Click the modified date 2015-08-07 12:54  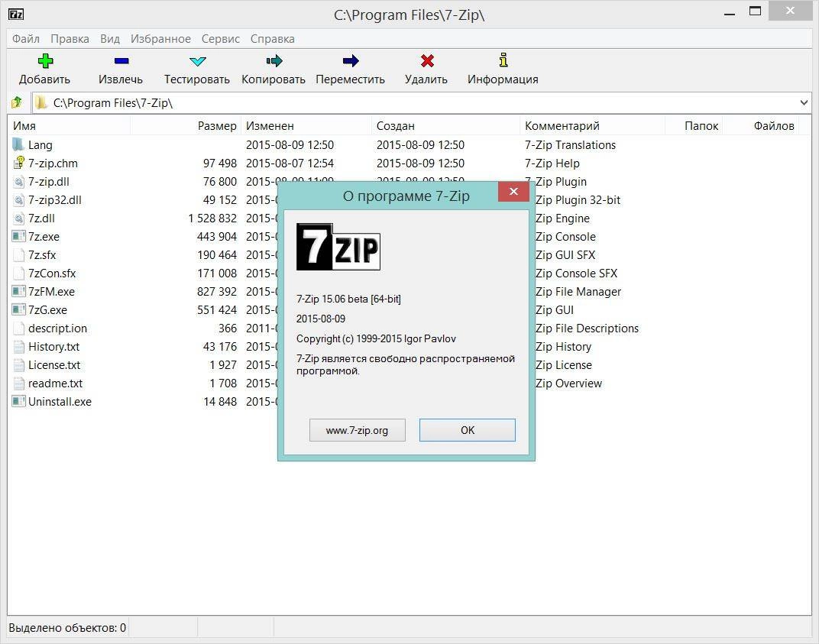tap(290, 163)
